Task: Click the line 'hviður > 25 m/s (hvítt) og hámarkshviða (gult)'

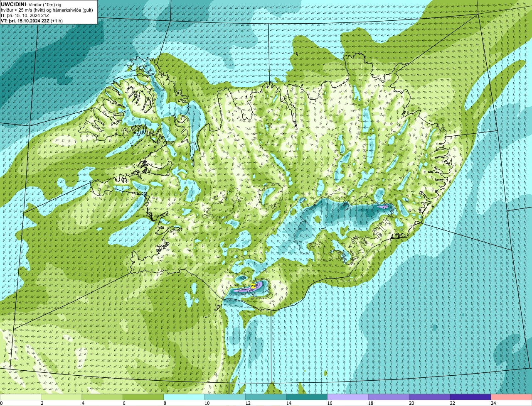Action: [47, 10]
